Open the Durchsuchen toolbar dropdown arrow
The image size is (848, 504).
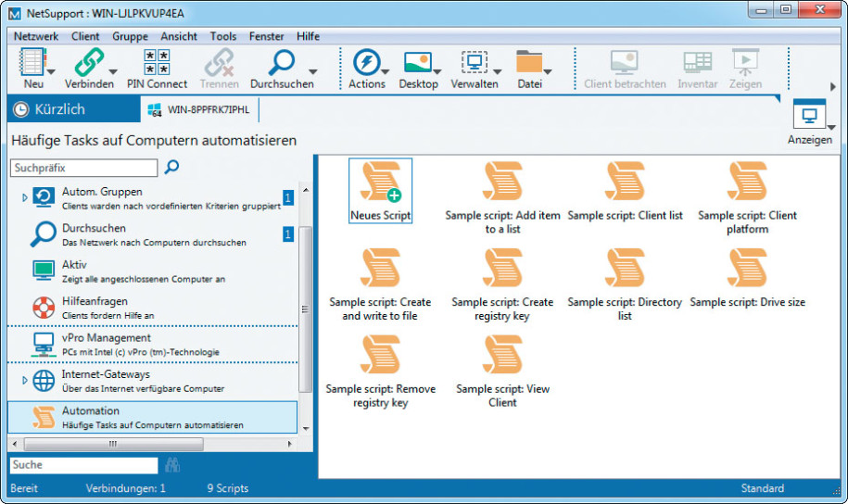pos(312,71)
